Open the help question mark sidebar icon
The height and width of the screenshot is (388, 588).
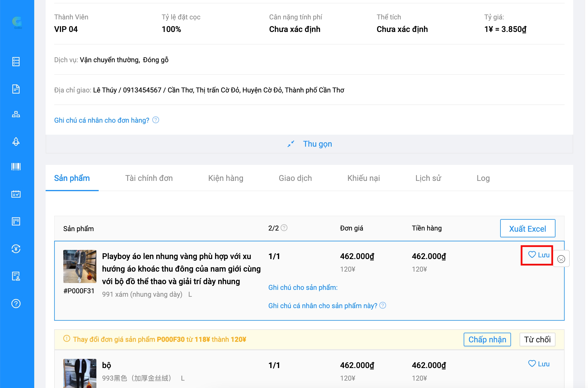coord(16,304)
